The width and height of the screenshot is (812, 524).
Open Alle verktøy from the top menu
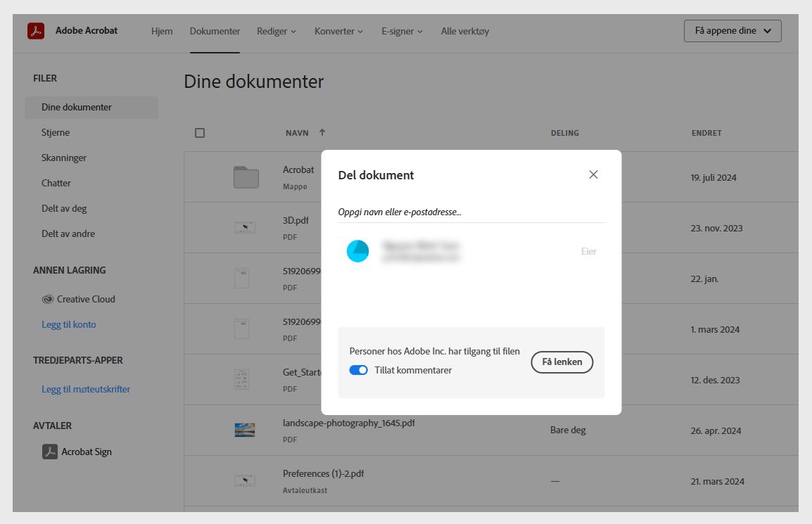click(464, 31)
